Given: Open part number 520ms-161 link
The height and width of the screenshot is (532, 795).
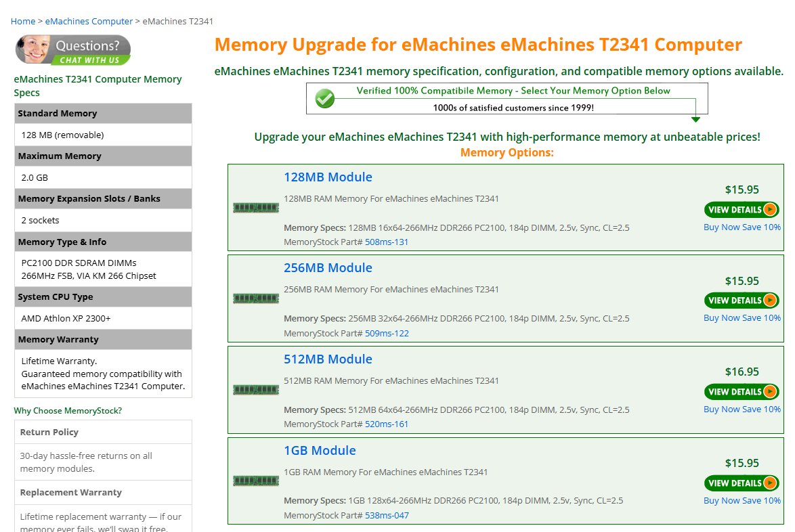Looking at the screenshot, I should point(387,424).
